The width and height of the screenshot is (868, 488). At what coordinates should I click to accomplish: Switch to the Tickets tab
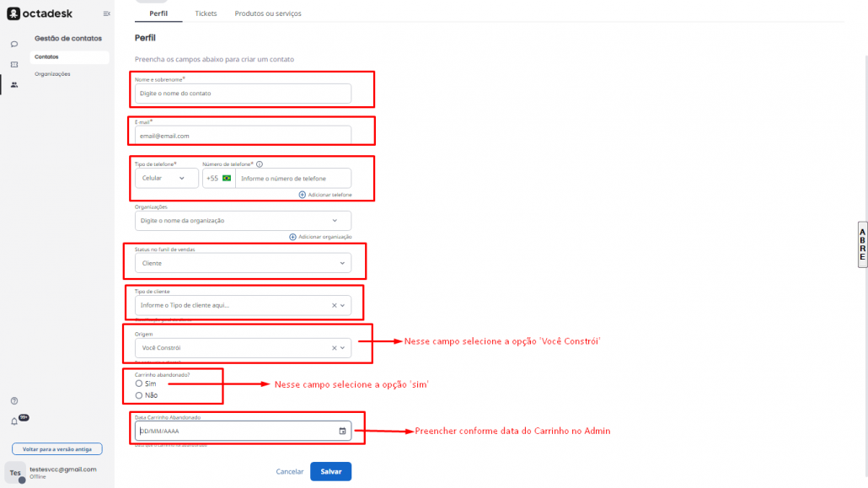206,13
